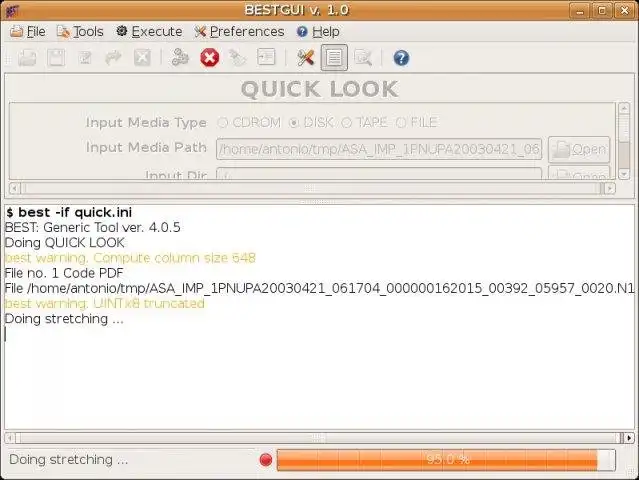Open preferences via the crossed tools icon

[305, 58]
